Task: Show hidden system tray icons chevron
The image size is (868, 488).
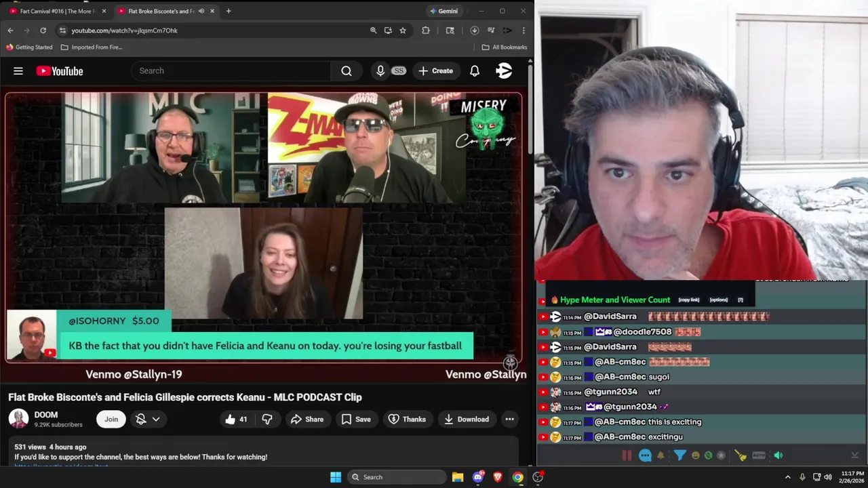Action: 787,477
